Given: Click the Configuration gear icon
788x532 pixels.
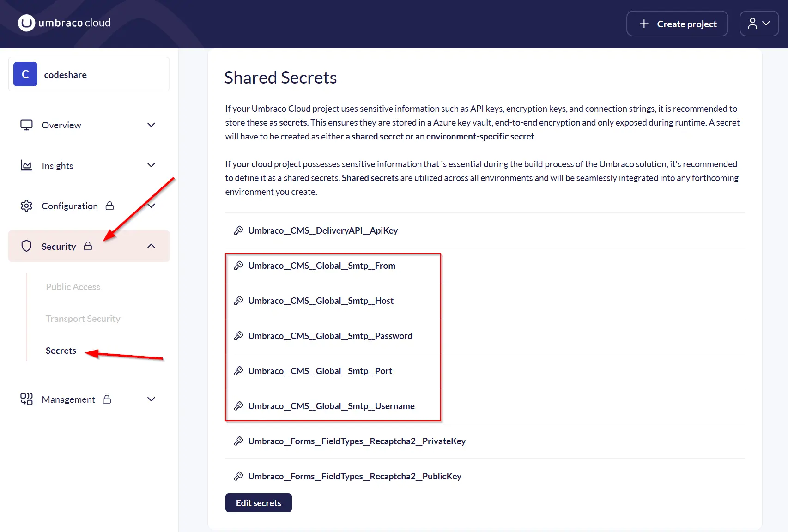Looking at the screenshot, I should pyautogui.click(x=26, y=206).
